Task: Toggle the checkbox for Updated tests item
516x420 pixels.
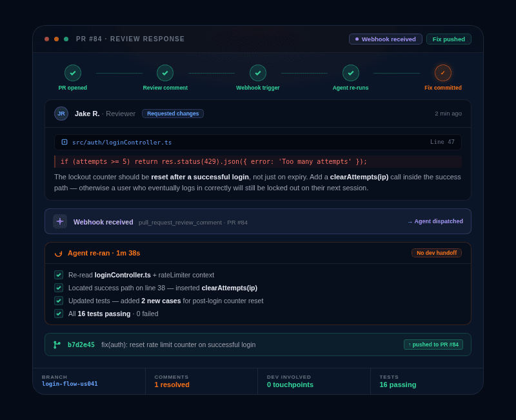Action: (58, 301)
